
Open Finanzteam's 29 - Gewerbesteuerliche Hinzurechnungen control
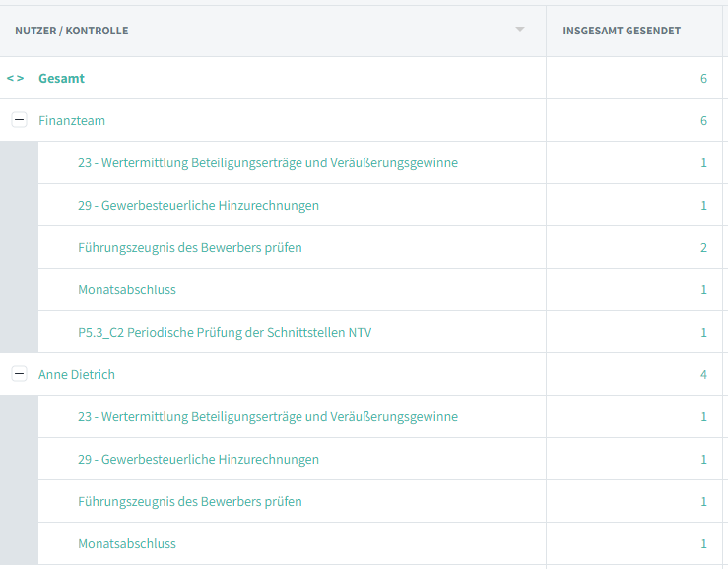tap(198, 205)
